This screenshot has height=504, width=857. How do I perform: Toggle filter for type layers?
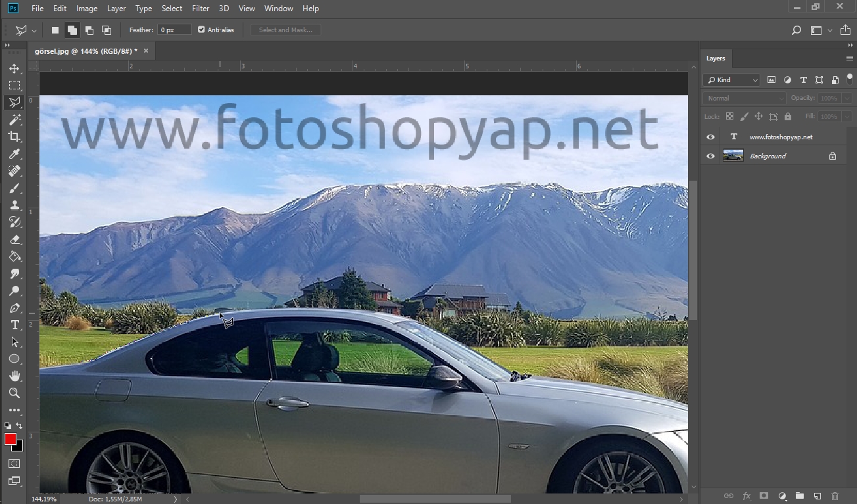803,80
